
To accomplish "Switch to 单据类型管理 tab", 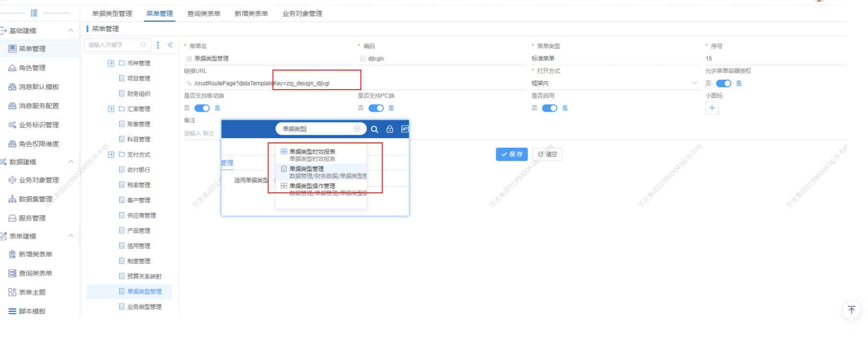I will coord(112,13).
